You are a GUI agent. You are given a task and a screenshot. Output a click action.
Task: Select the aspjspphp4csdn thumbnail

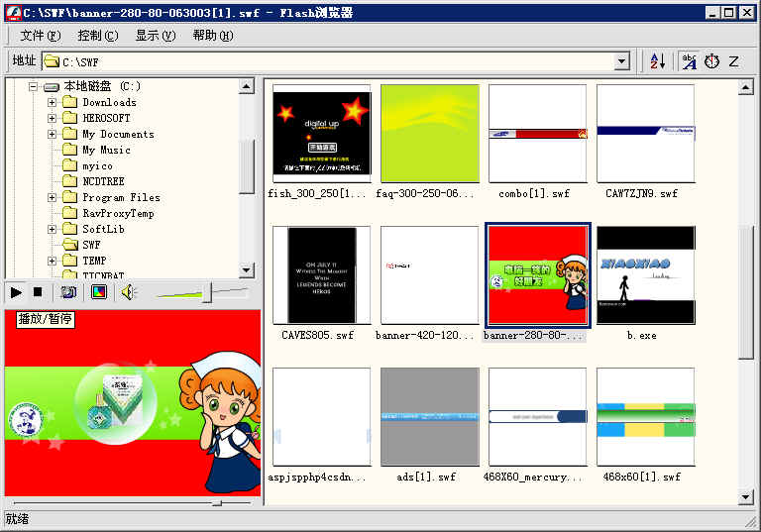[x=322, y=417]
